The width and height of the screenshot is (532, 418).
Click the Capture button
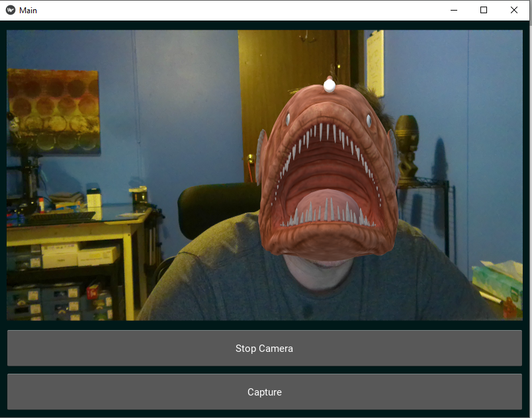click(x=264, y=392)
